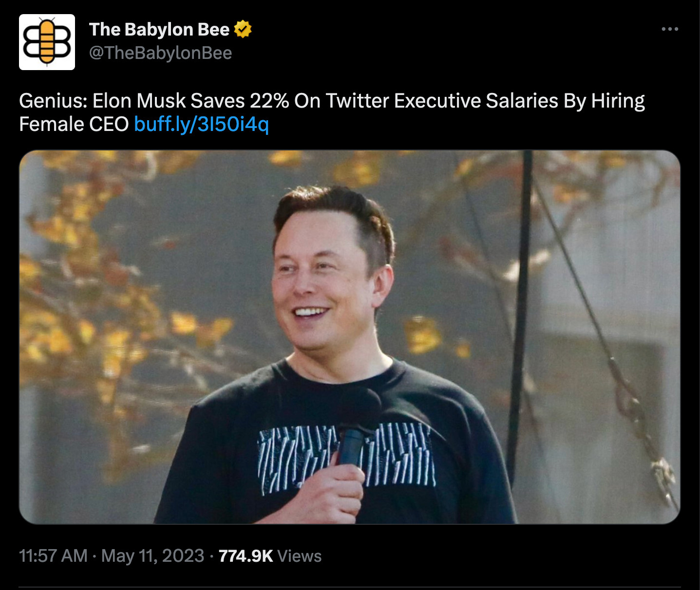Open The Babylon Bee display name

(159, 30)
